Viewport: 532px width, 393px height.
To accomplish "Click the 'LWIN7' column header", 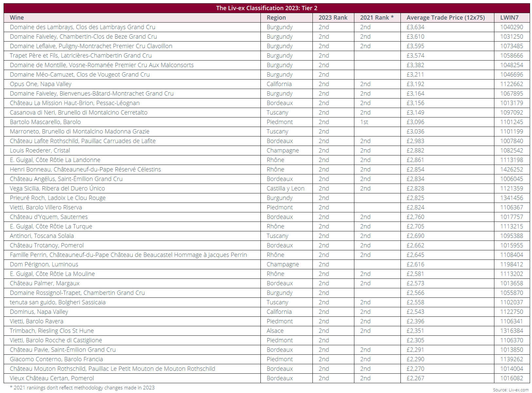I will [509, 18].
